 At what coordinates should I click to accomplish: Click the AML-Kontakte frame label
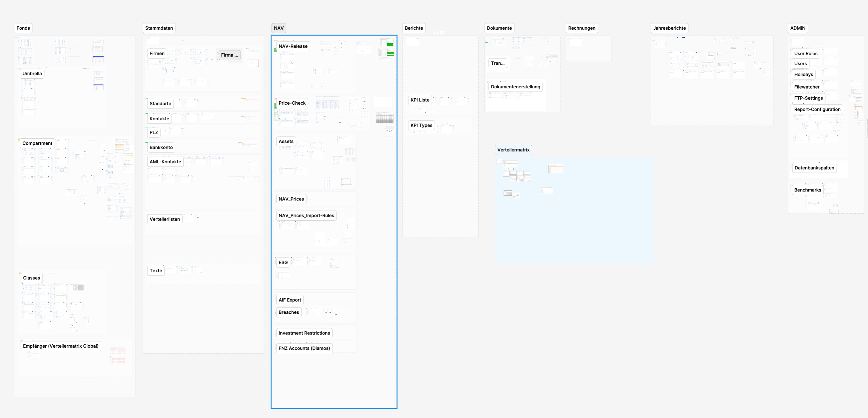click(x=165, y=162)
